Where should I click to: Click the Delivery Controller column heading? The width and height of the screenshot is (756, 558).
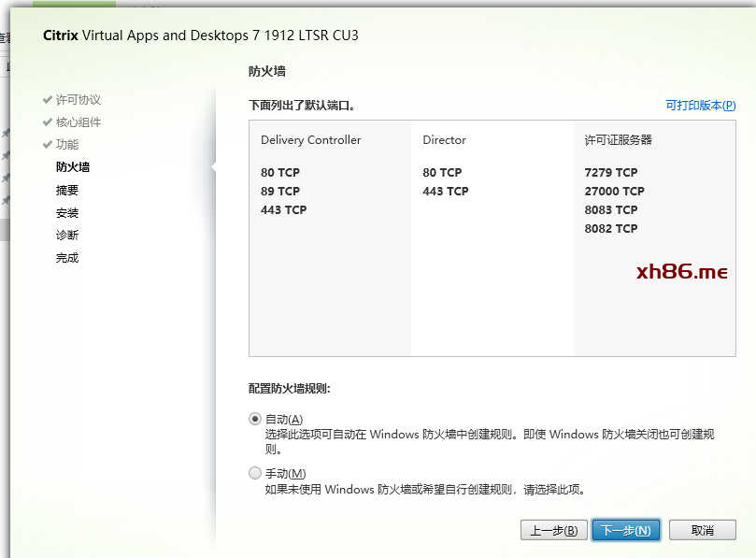[311, 140]
